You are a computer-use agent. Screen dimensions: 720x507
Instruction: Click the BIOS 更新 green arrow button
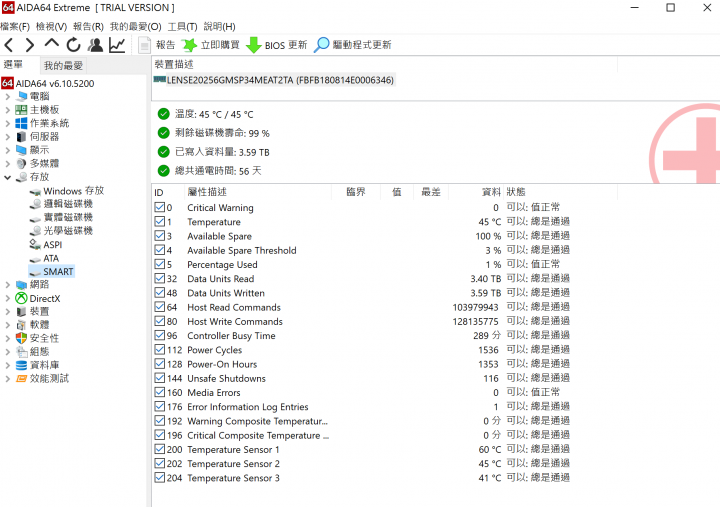click(x=276, y=45)
